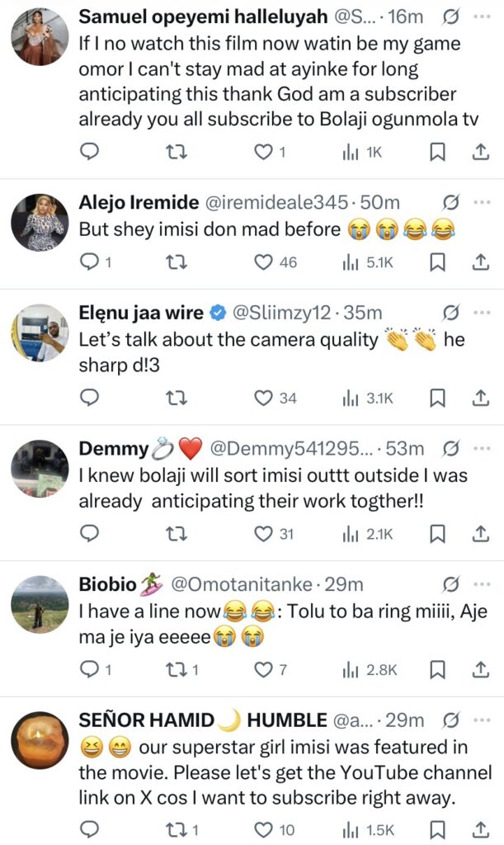This screenshot has height=845, width=504.
Task: View analytics on Biobio's tweet
Action: (x=370, y=669)
